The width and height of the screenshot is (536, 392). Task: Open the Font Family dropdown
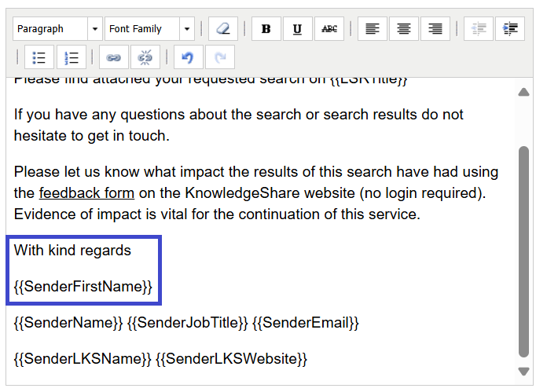pyautogui.click(x=150, y=29)
